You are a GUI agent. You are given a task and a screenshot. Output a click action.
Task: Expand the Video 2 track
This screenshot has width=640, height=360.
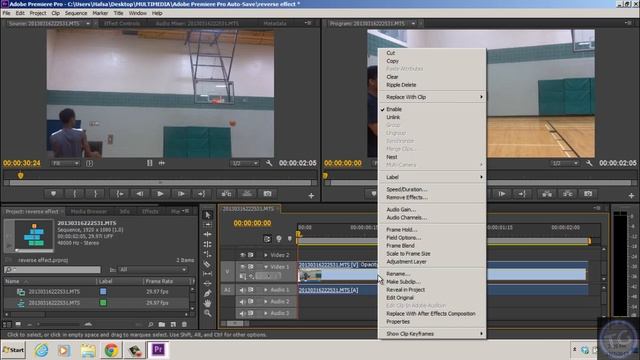coord(266,255)
